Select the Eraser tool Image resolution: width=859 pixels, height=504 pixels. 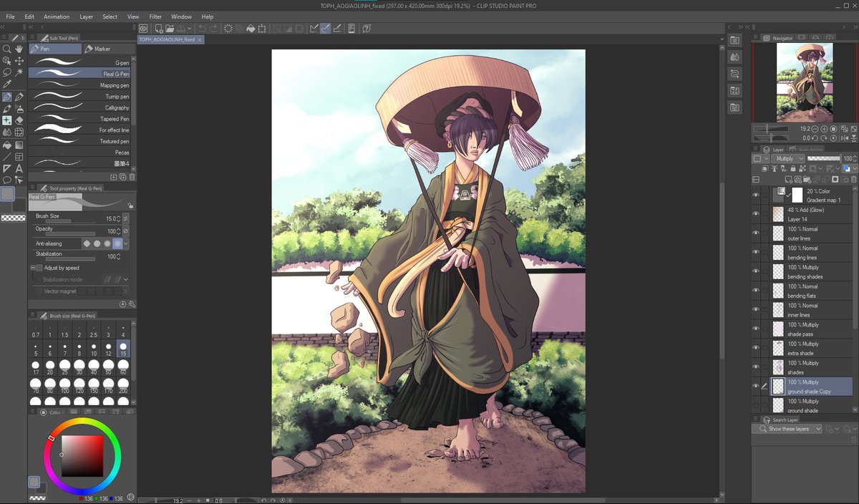click(x=19, y=120)
